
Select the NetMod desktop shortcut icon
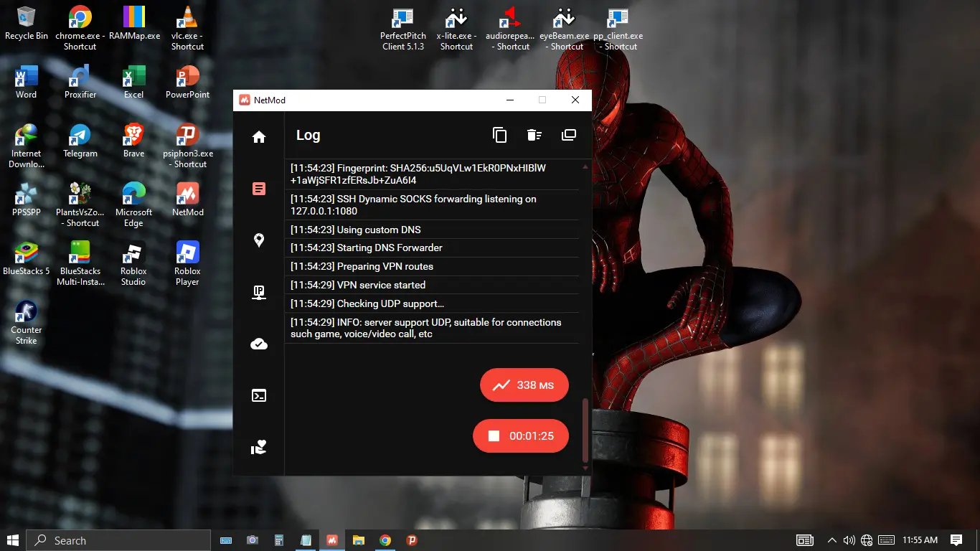(x=188, y=199)
